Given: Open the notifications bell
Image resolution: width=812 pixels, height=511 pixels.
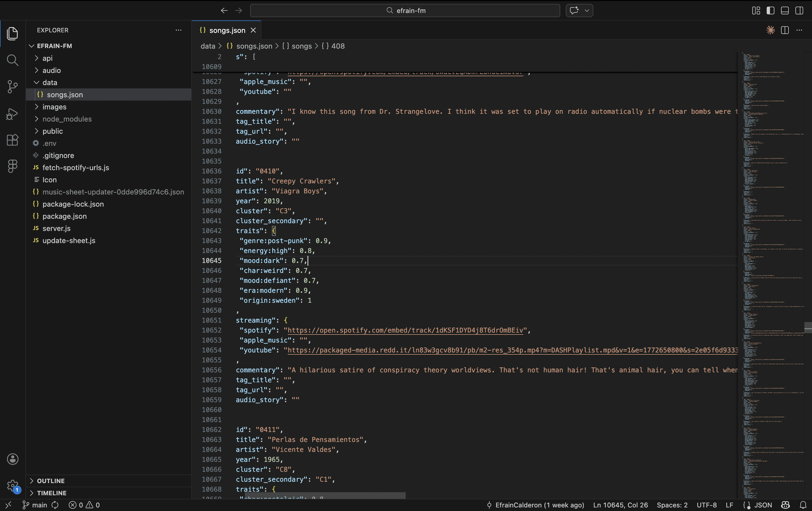Looking at the screenshot, I should pos(803,505).
